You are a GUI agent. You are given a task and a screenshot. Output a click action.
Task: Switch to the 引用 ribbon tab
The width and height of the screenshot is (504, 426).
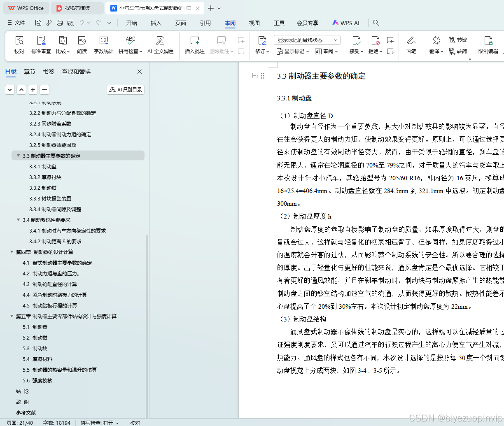coord(205,23)
